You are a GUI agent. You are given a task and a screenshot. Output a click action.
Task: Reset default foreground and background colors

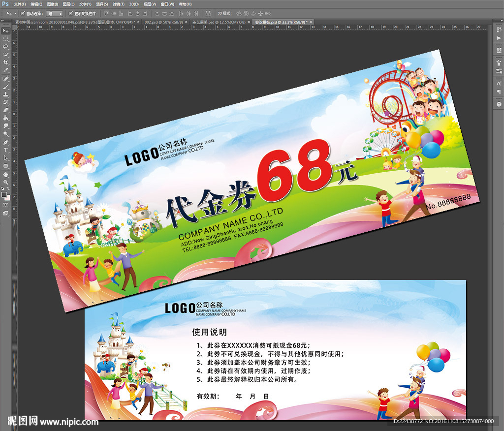point(2,188)
